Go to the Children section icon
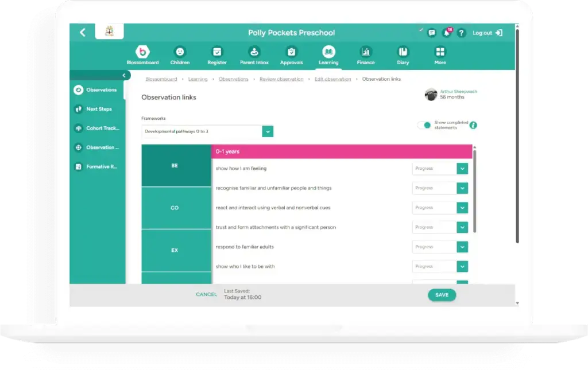The width and height of the screenshot is (588, 370). pyautogui.click(x=180, y=52)
